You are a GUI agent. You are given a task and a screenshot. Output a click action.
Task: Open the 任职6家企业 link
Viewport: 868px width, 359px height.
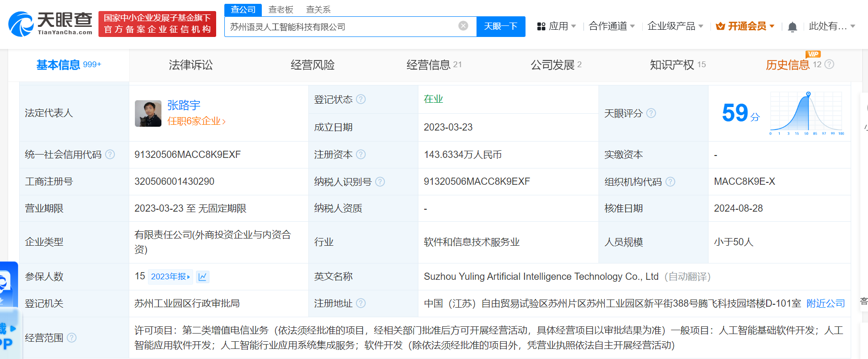196,121
